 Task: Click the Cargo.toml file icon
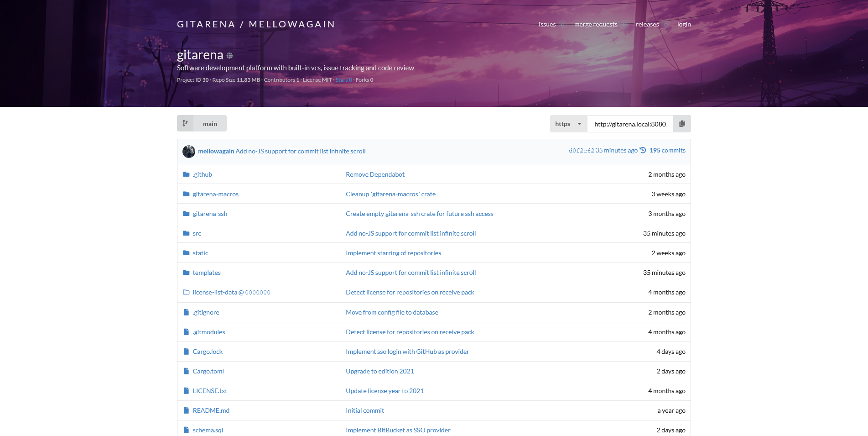[186, 371]
